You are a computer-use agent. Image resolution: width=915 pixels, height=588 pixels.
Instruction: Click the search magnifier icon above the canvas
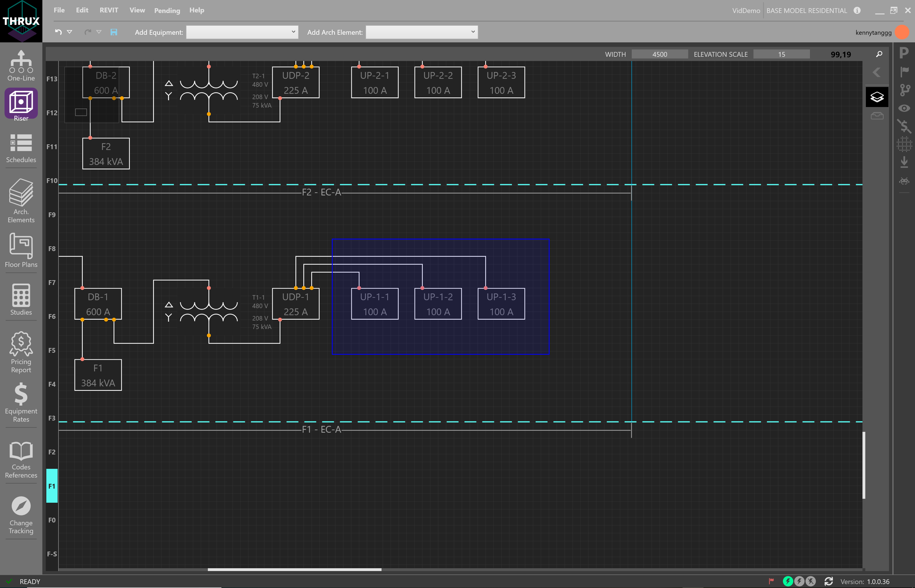[879, 54]
